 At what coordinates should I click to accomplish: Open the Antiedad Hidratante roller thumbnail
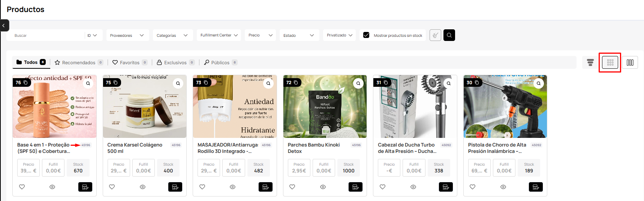[235, 106]
